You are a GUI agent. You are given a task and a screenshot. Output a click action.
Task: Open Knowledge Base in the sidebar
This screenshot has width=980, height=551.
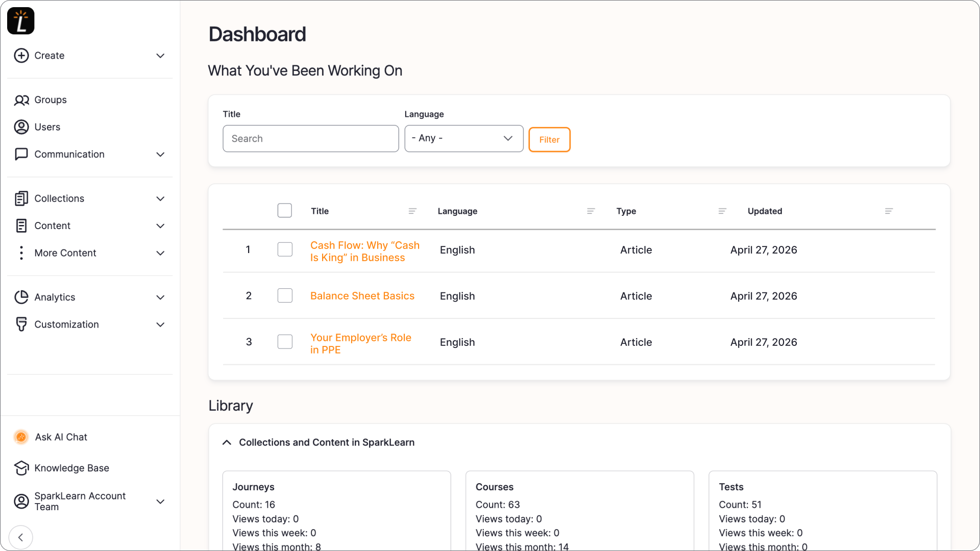(71, 468)
